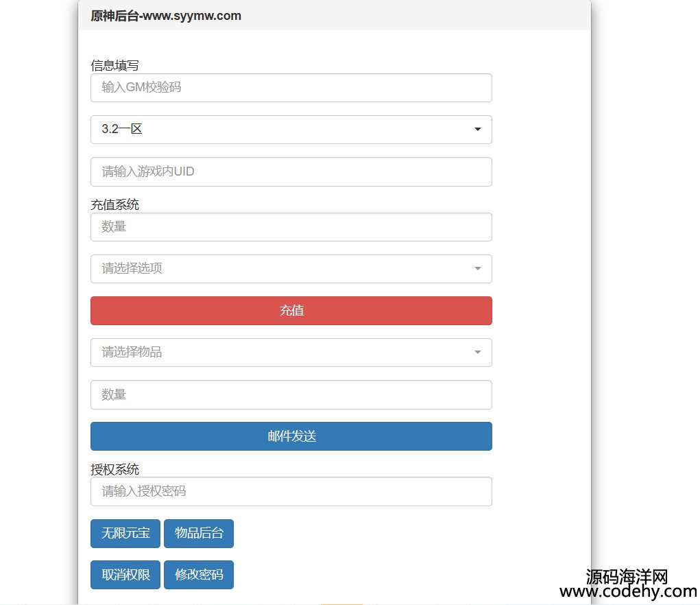Click the 修改密码 button

point(199,575)
